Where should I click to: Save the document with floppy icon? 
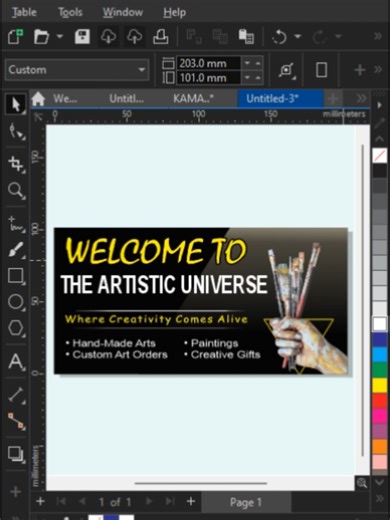[82, 36]
